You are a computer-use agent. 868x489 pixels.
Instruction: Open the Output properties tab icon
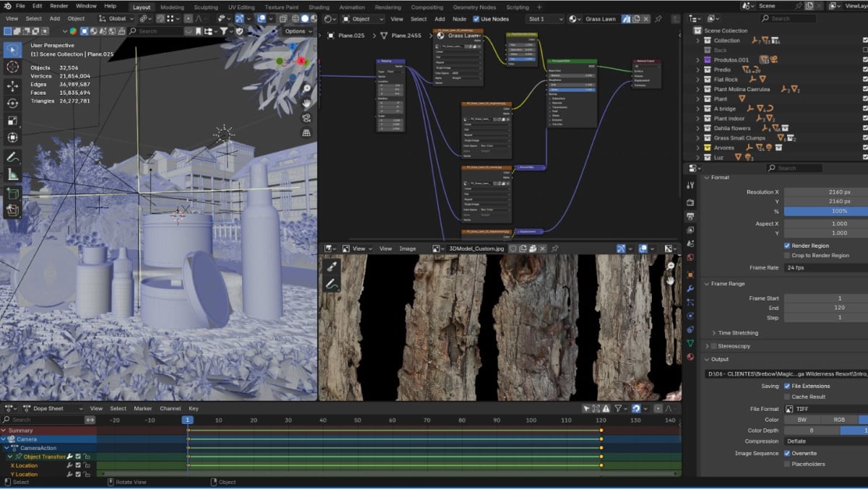click(690, 216)
